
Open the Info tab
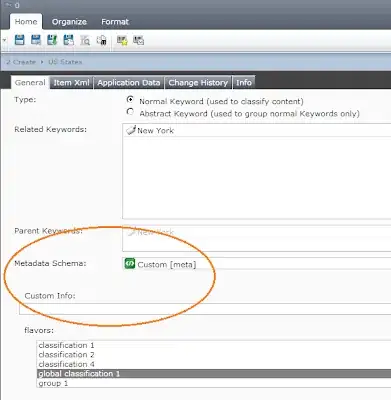[244, 83]
